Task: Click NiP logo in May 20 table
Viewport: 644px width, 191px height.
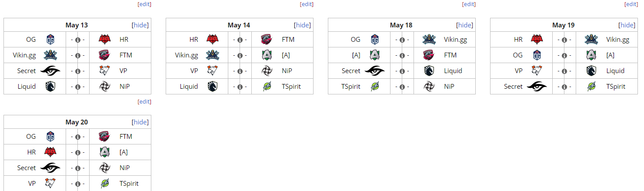Action: tap(104, 168)
